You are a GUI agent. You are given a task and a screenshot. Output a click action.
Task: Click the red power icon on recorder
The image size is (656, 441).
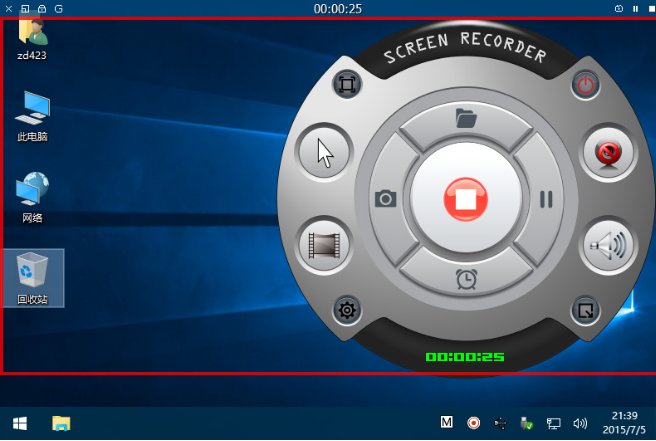click(585, 85)
